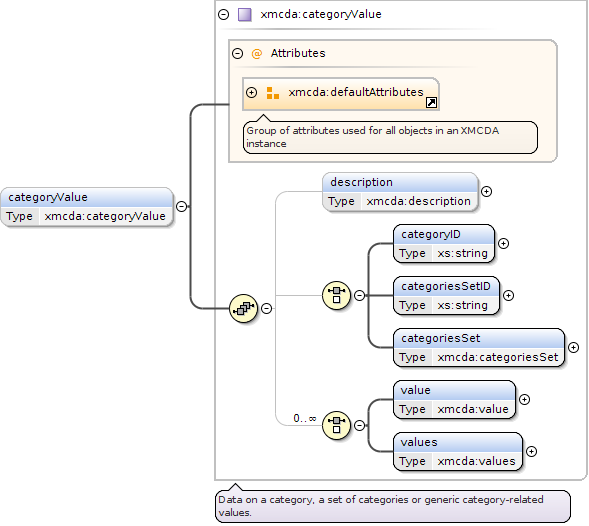Viewport: 589px width, 526px height.
Task: Select the categoriesSet element box
Action: pyautogui.click(x=479, y=348)
